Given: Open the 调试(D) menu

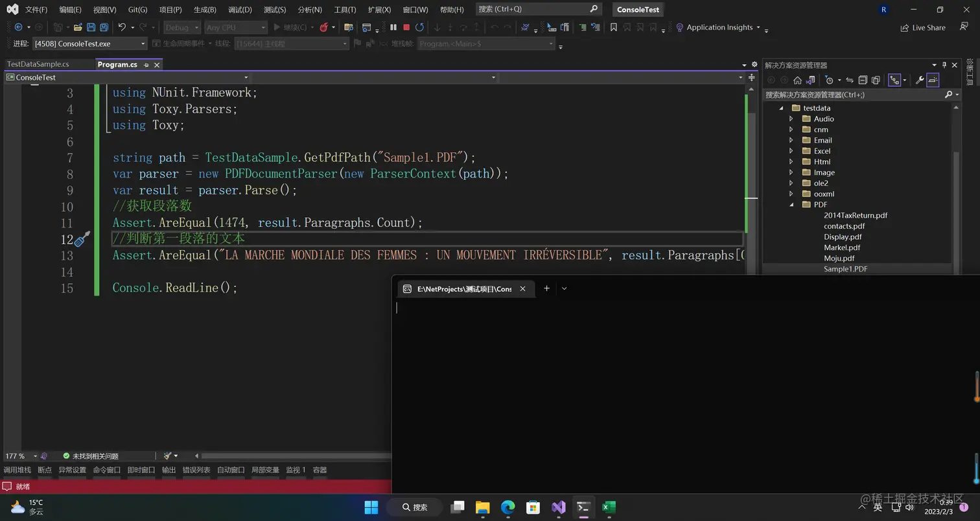Looking at the screenshot, I should point(240,10).
